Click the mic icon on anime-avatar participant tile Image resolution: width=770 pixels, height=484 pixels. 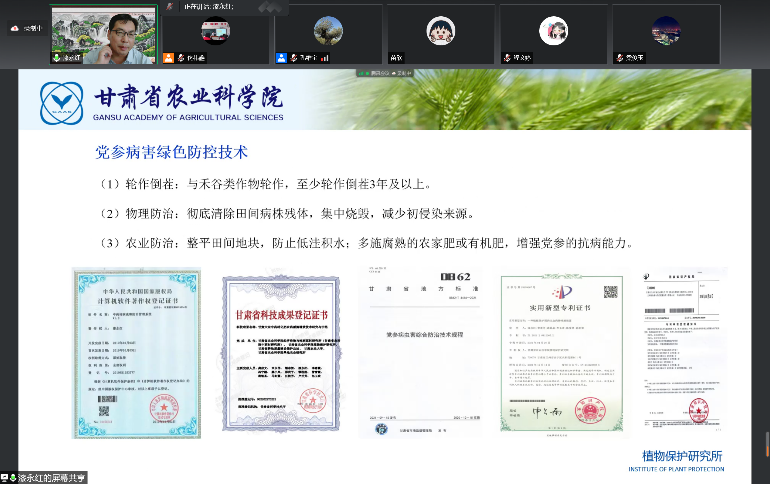[507, 58]
